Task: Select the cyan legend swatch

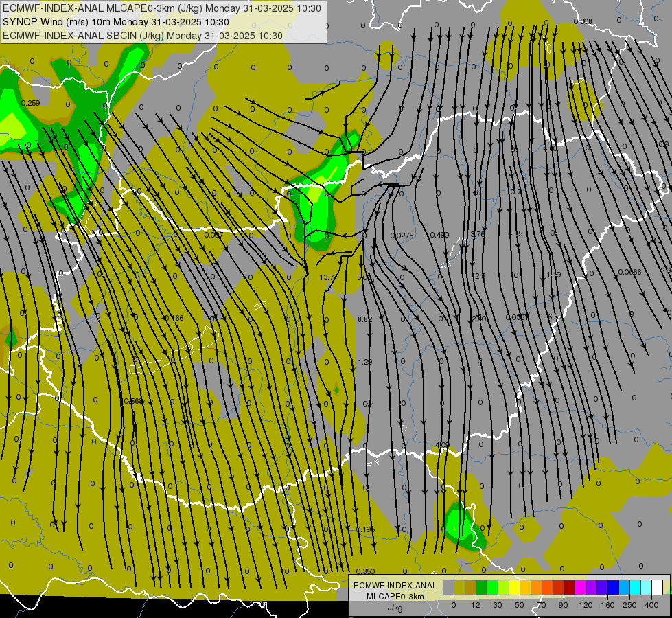Action: click(635, 587)
